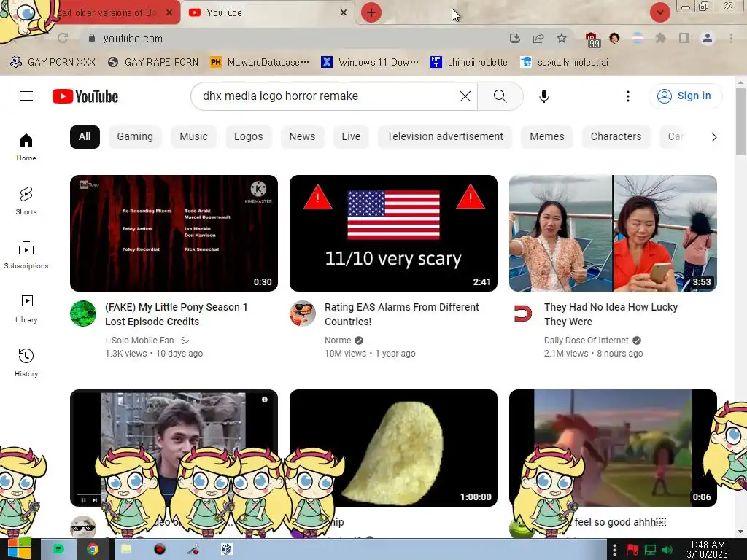Open the volume icon in system tray
This screenshot has height=560, width=747.
point(668,550)
